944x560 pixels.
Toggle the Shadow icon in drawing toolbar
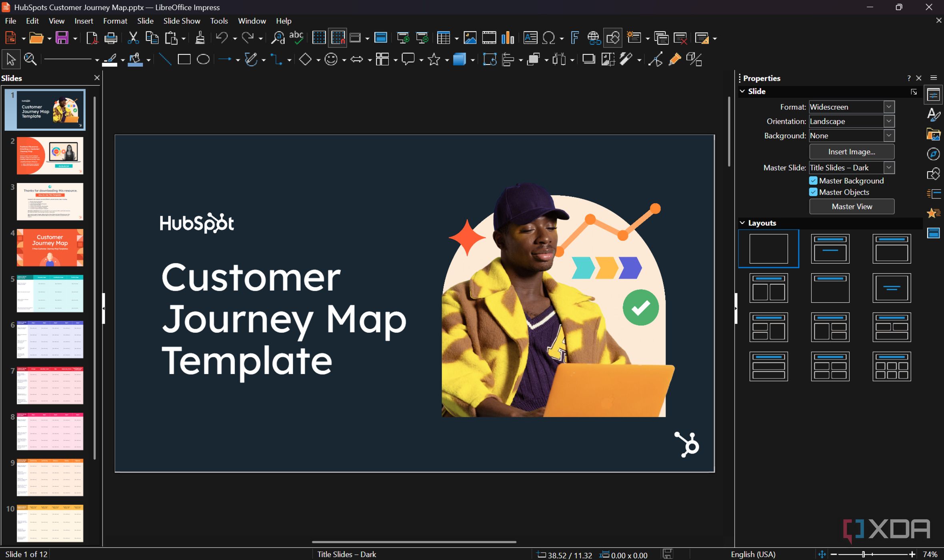[x=588, y=60]
